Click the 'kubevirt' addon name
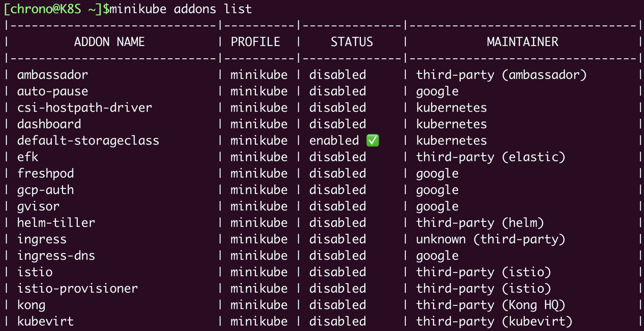The image size is (644, 331). 45,321
